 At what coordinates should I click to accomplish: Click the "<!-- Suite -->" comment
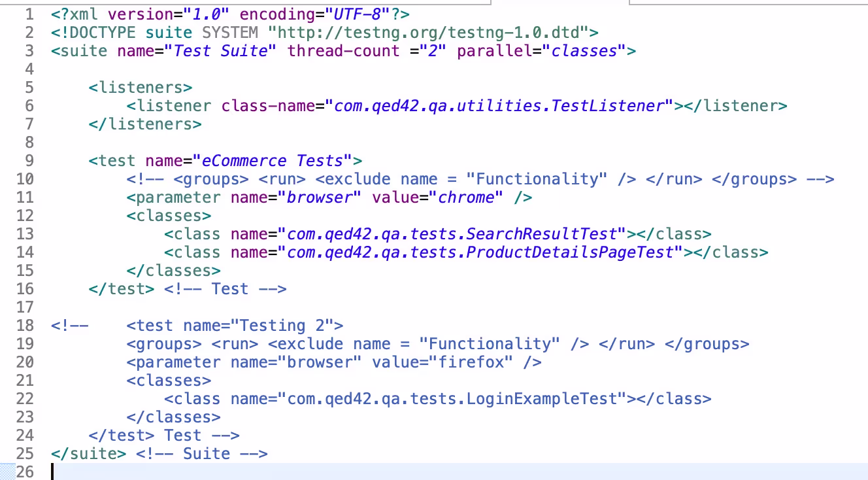point(202,453)
